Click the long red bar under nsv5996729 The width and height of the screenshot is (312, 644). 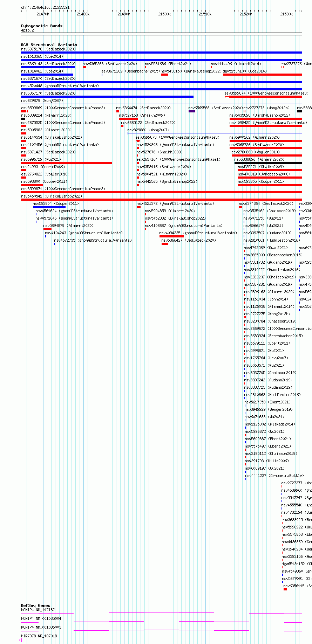pos(67,163)
